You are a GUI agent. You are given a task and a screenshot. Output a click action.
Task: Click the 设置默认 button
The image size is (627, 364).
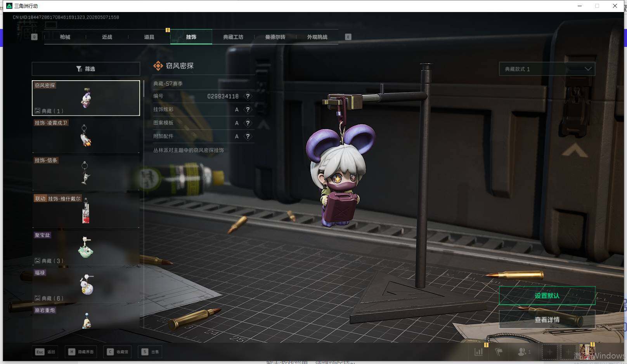coord(547,296)
